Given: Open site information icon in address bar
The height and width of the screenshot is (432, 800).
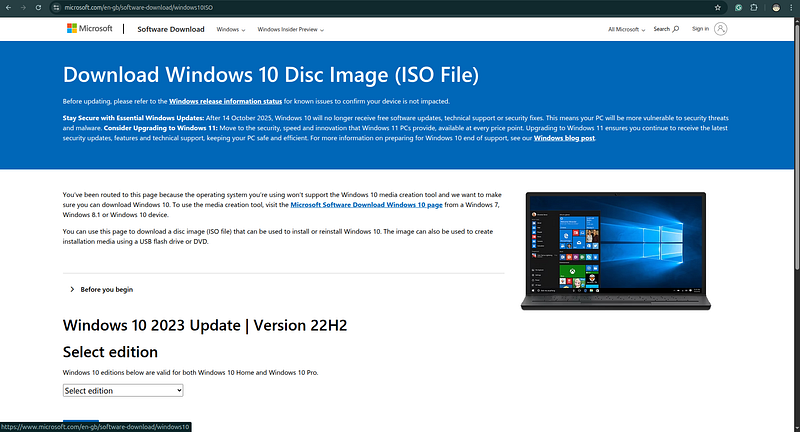Looking at the screenshot, I should [x=56, y=8].
